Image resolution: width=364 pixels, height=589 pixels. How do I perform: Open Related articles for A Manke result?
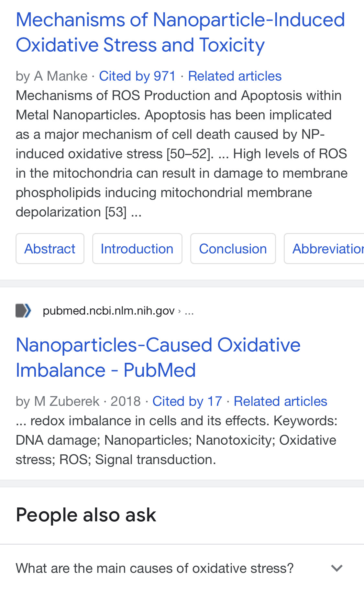point(235,76)
